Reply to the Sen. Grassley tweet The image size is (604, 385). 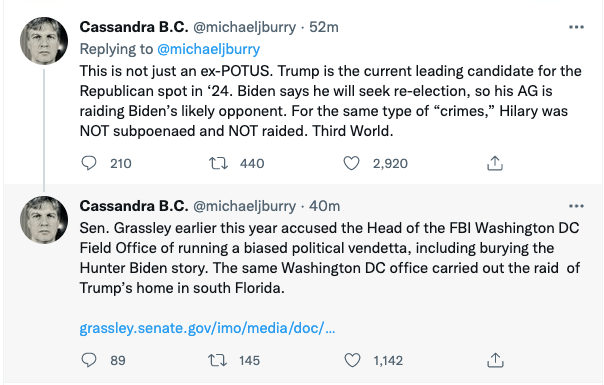89,360
